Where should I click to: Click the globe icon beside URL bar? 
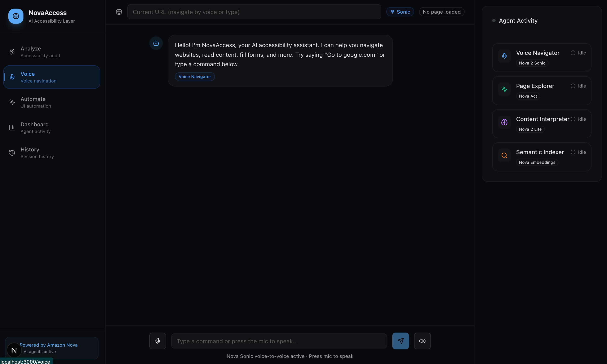(119, 12)
